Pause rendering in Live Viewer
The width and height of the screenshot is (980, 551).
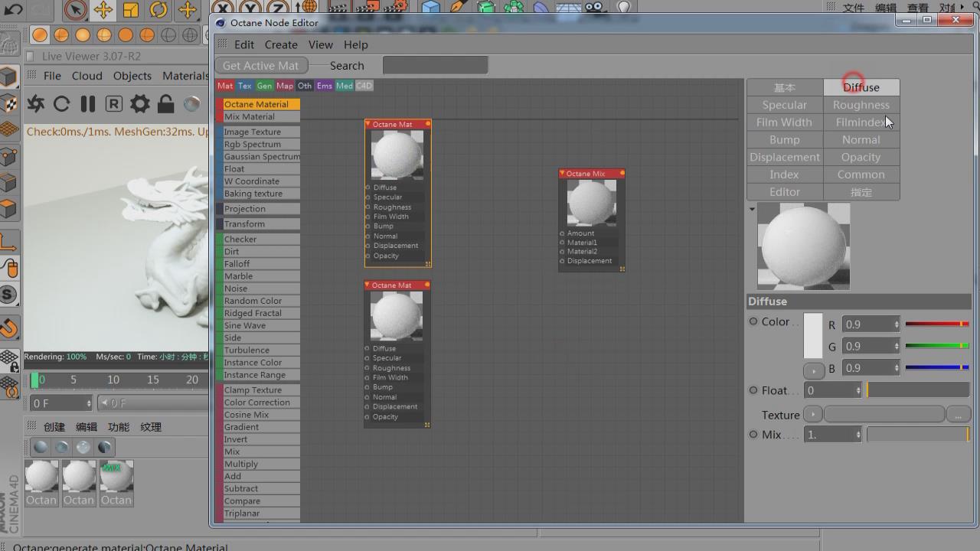click(88, 103)
